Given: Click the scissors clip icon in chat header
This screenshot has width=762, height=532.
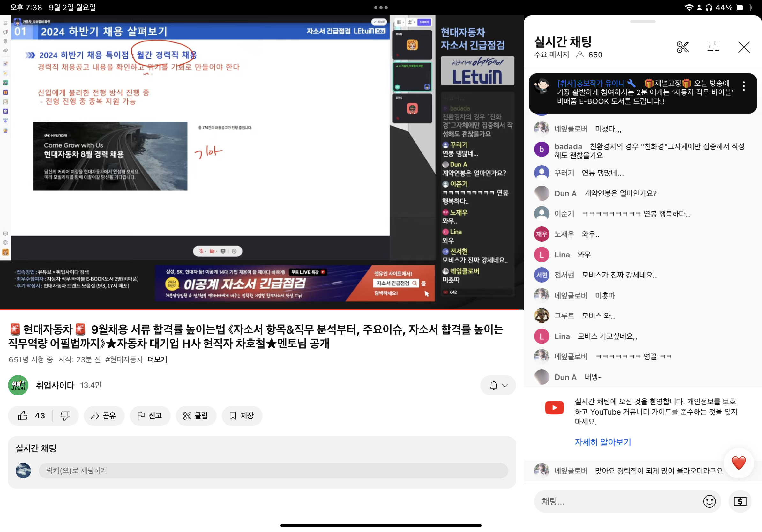Looking at the screenshot, I should 682,47.
